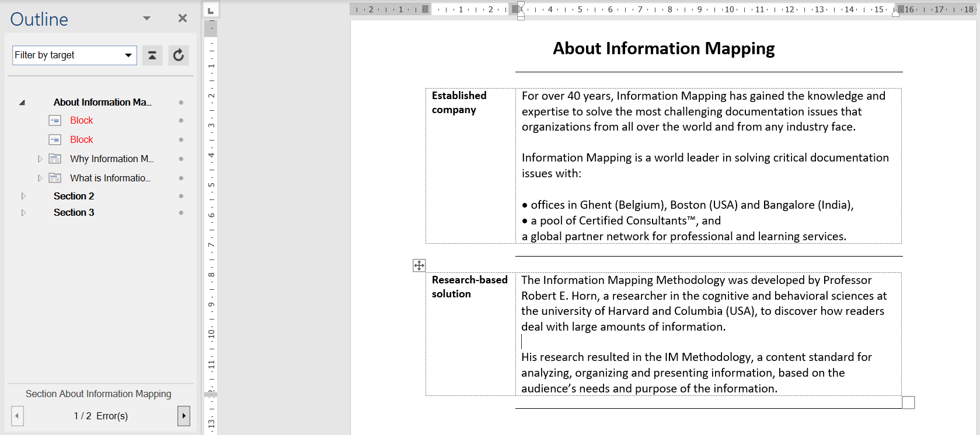
Task: Expand the Section 3 outline node
Action: [23, 213]
